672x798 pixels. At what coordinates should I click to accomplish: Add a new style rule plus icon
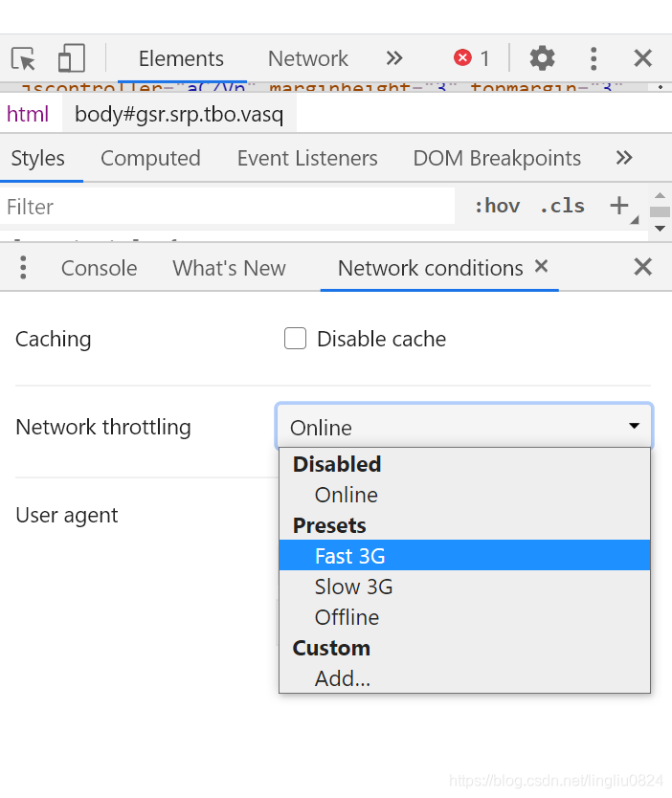pos(619,206)
